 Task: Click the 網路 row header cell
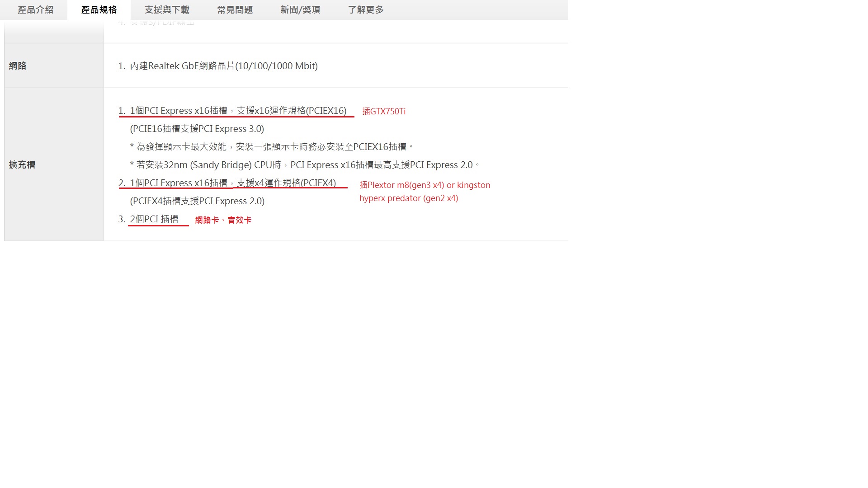coord(18,66)
